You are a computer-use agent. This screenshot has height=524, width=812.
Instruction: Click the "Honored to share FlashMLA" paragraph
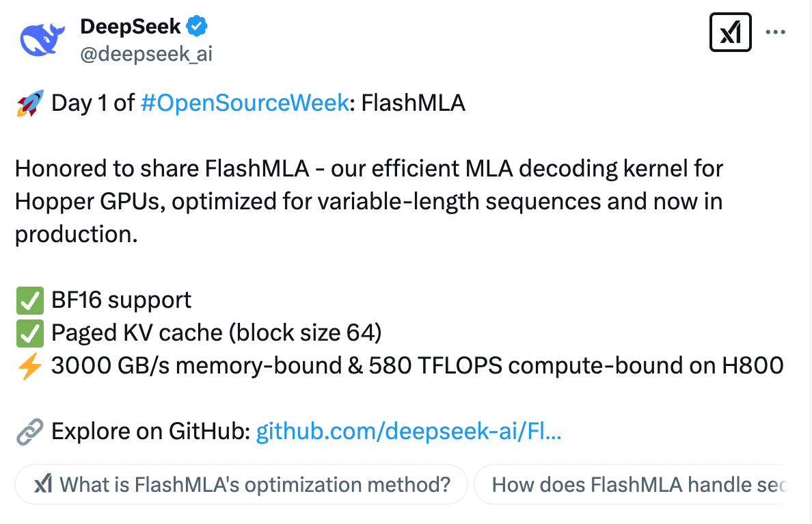(369, 202)
